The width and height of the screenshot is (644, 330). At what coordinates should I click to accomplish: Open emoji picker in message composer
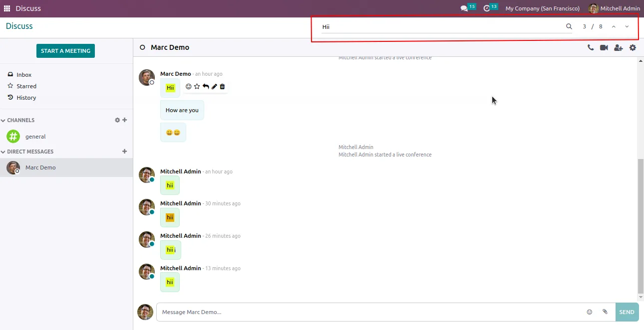pos(590,312)
